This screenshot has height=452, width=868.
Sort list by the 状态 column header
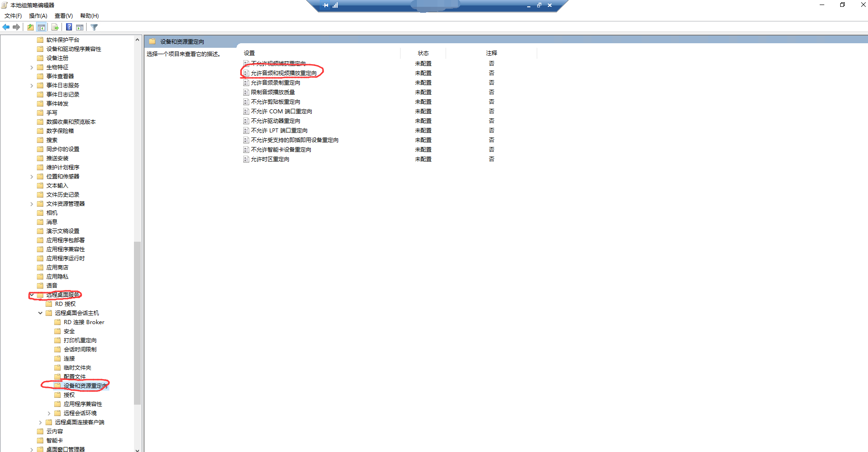click(423, 53)
